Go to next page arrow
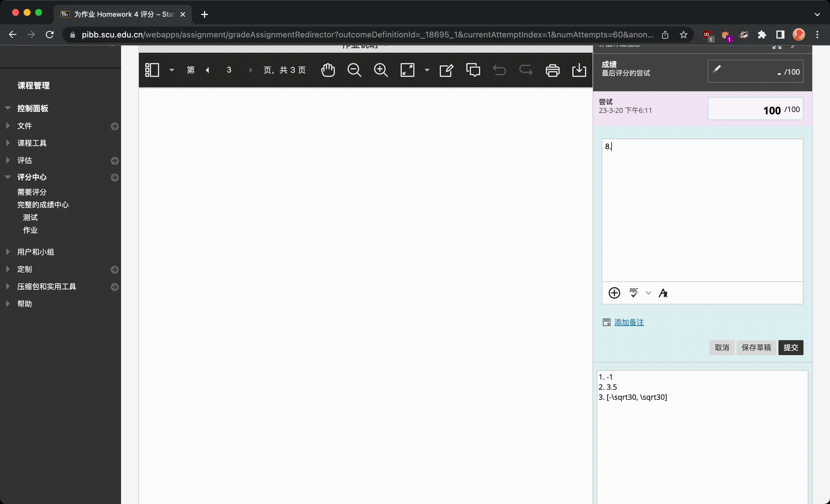This screenshot has height=504, width=830. point(251,70)
